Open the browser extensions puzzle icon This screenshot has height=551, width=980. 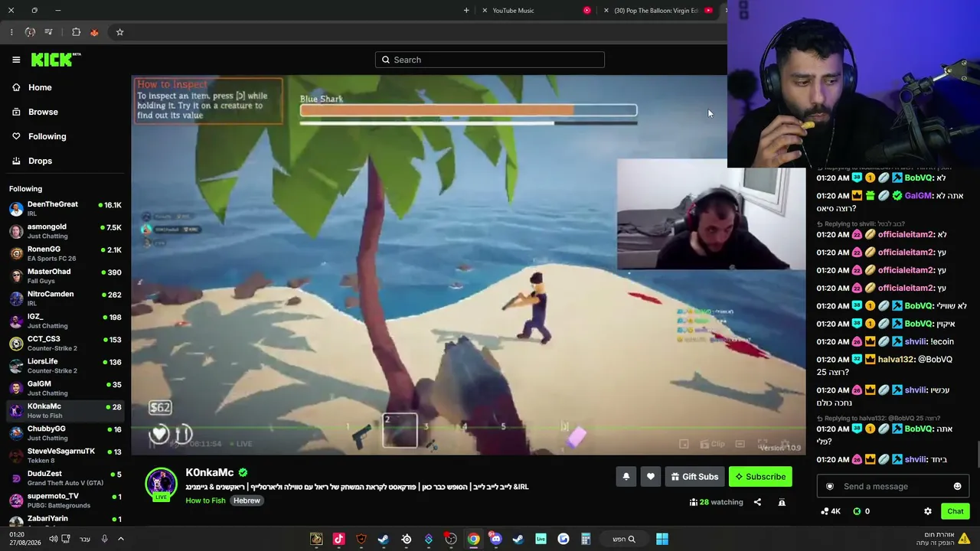(x=76, y=32)
